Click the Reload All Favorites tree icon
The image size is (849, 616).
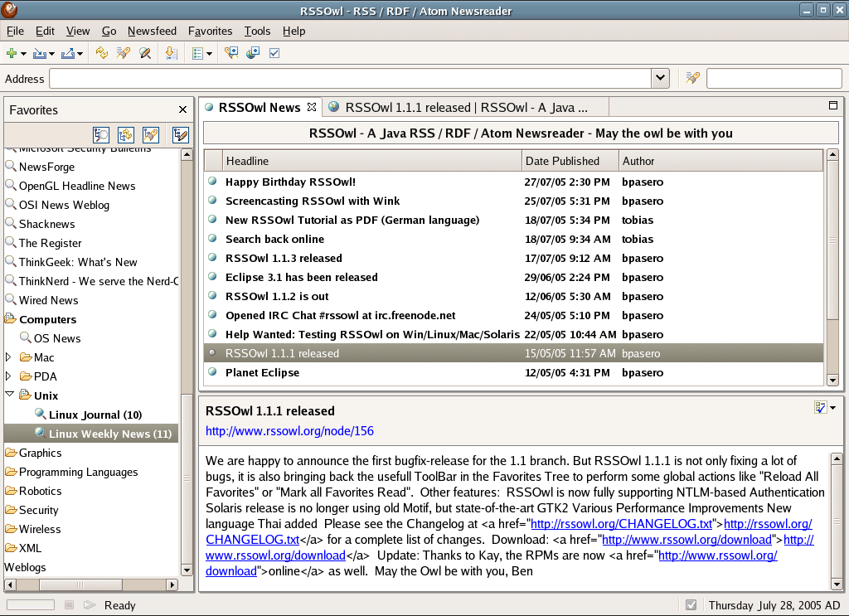(126, 135)
